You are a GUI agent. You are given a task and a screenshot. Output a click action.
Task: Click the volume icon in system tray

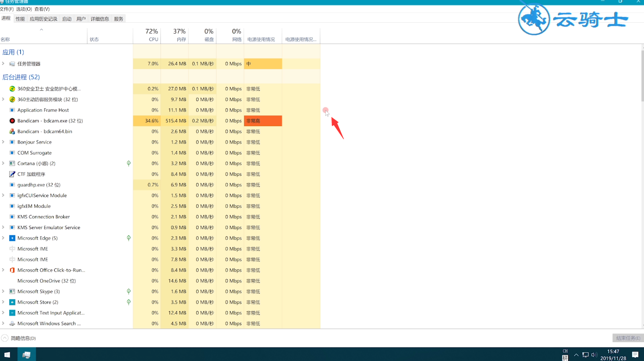point(594,355)
